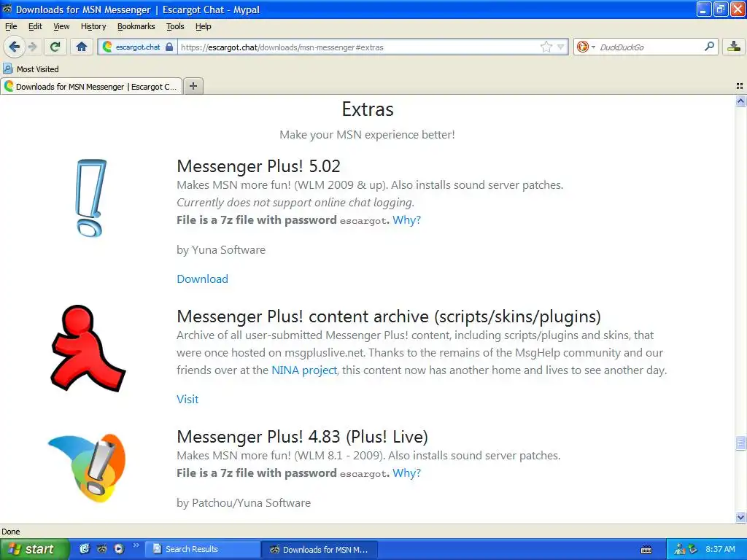Click the vertical scrollbar thumb
The image size is (747, 560).
click(x=740, y=443)
